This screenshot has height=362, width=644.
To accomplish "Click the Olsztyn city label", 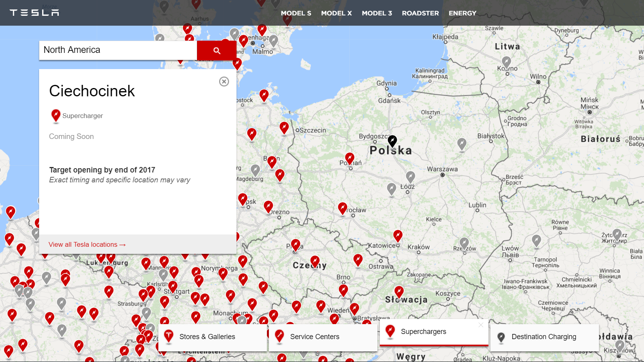I will (x=430, y=113).
